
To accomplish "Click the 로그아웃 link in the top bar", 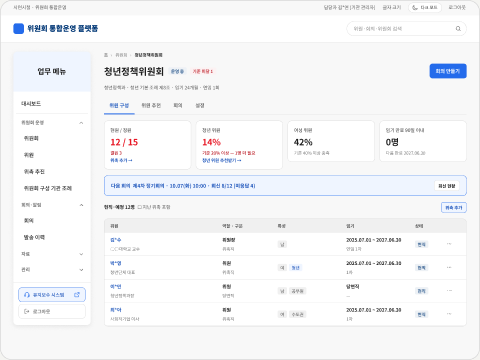I will pos(457,7).
